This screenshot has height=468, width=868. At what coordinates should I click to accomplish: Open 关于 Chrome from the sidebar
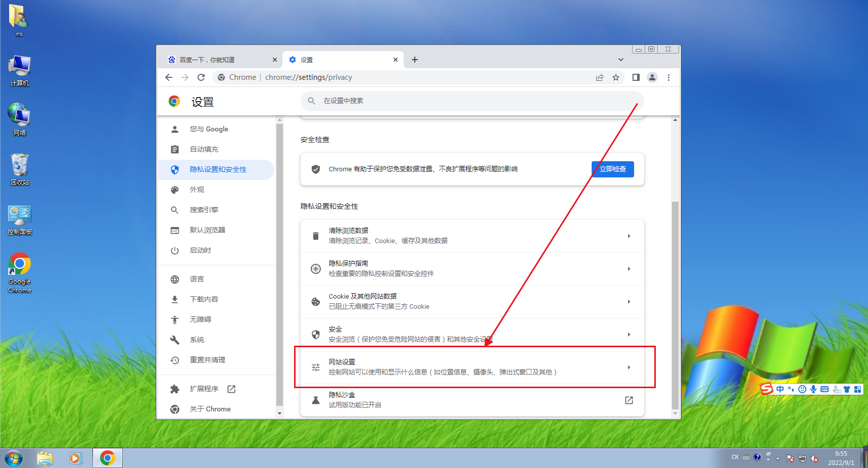click(210, 409)
